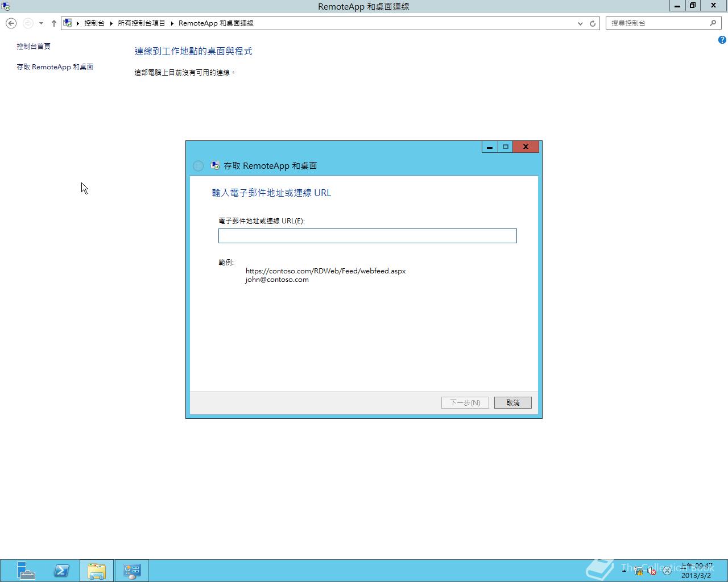Open the blue Help question mark

pyautogui.click(x=722, y=40)
